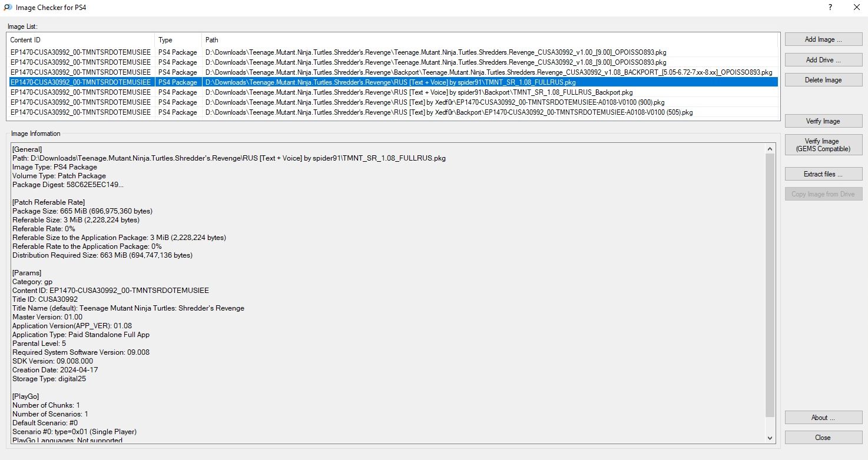Select the TMNT_SR_1.08_FULLRUS.pkg row
The height and width of the screenshot is (460, 868).
(x=393, y=82)
